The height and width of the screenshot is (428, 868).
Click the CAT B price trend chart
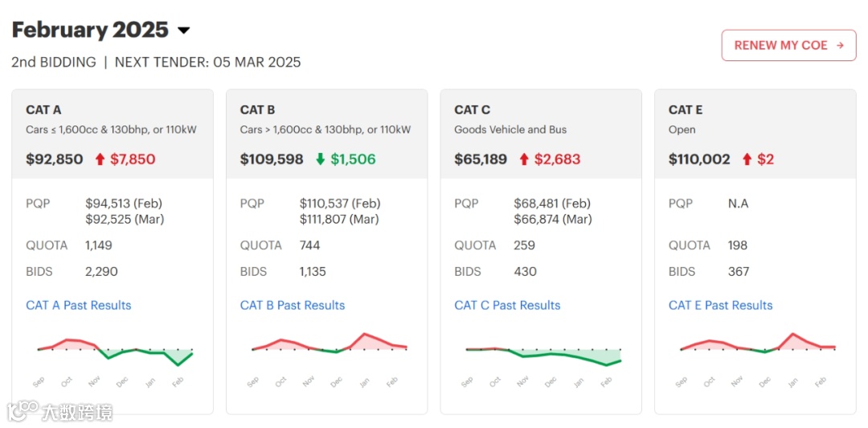click(330, 347)
